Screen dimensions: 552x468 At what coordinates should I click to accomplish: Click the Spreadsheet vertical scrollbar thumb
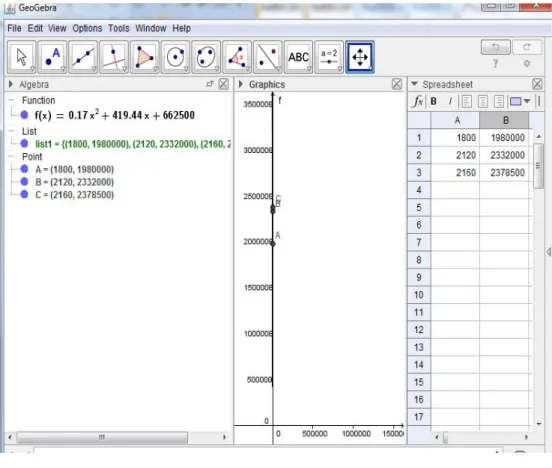point(538,166)
